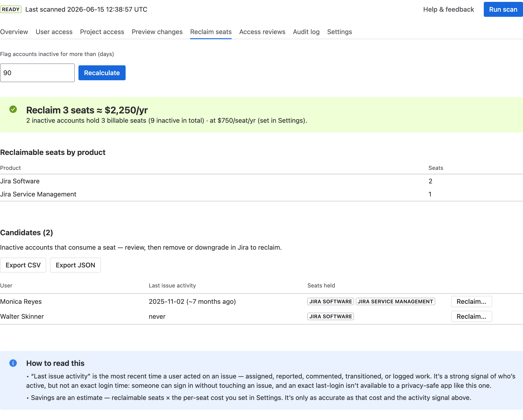Click the Last scanned timestamp text

pyautogui.click(x=86, y=10)
